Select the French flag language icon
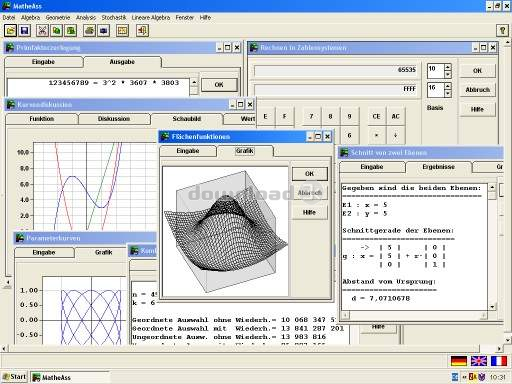Screen dimensions: 512x384 tap(499, 361)
